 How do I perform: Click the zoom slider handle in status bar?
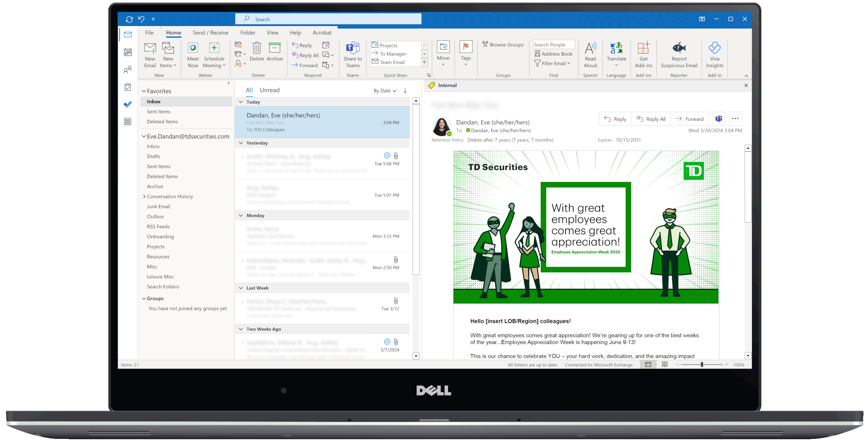coord(701,364)
